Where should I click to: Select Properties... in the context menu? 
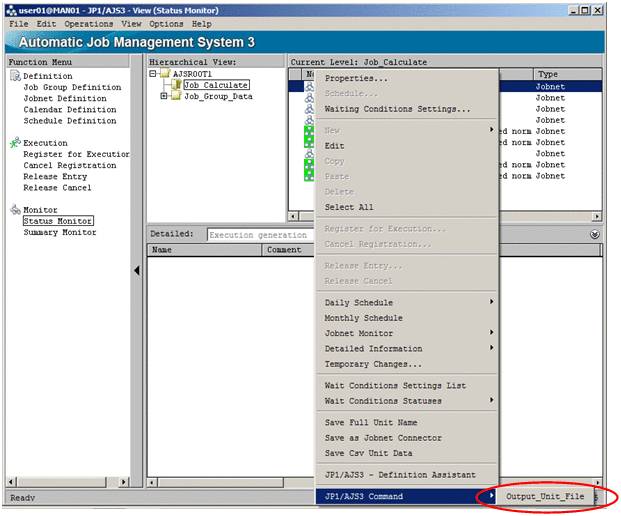356,78
